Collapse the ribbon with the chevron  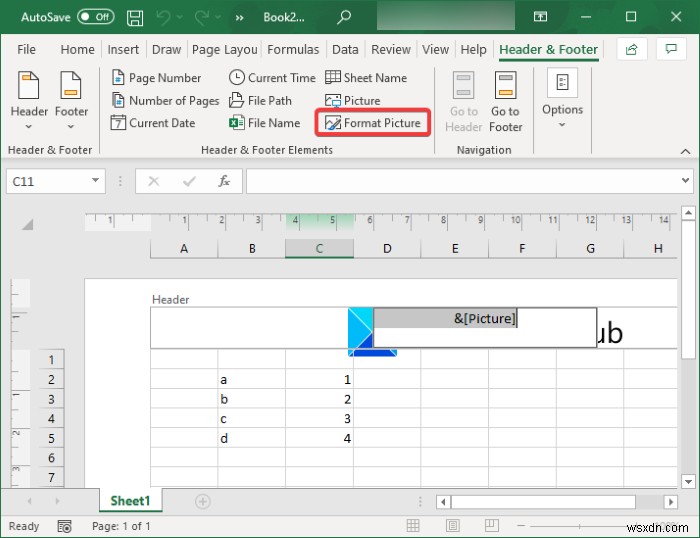click(x=685, y=152)
